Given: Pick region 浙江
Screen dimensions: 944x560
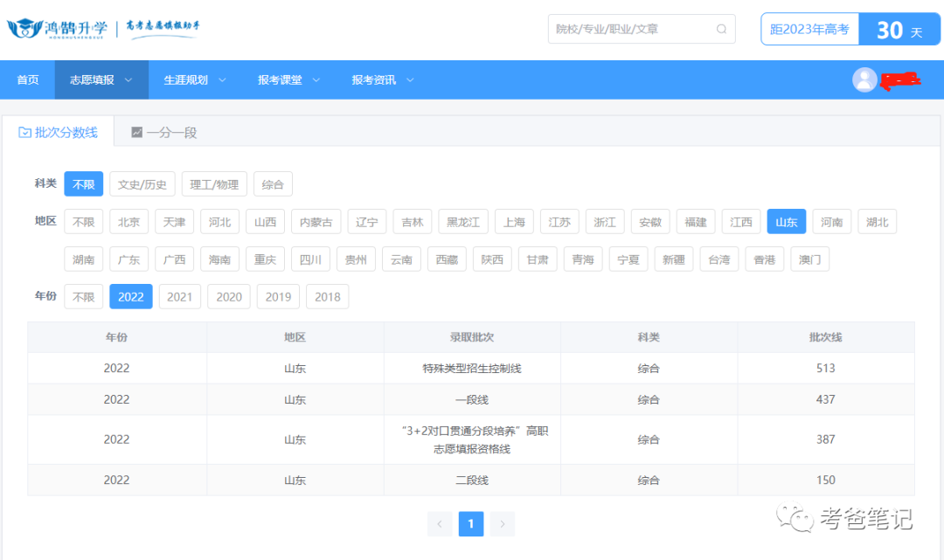Looking at the screenshot, I should coord(605,222).
